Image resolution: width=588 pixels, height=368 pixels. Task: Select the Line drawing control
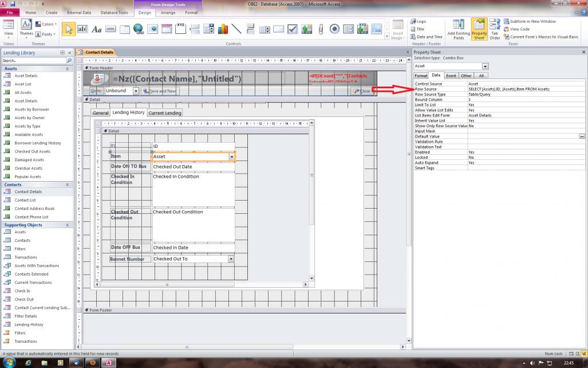pyautogui.click(x=236, y=29)
